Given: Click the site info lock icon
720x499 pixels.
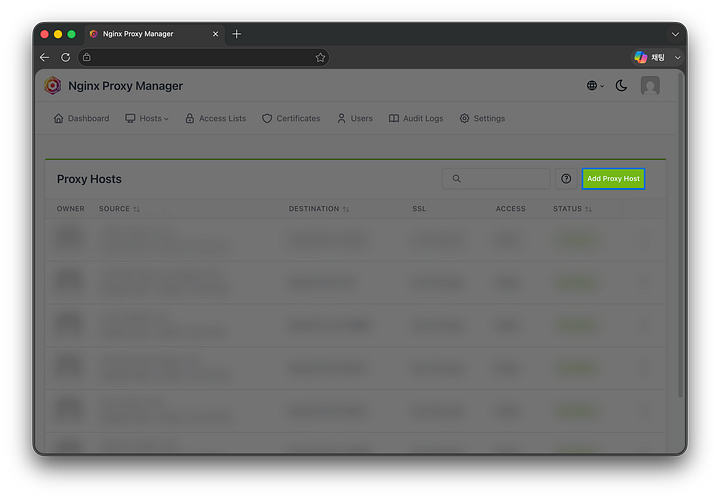Looking at the screenshot, I should tap(87, 57).
